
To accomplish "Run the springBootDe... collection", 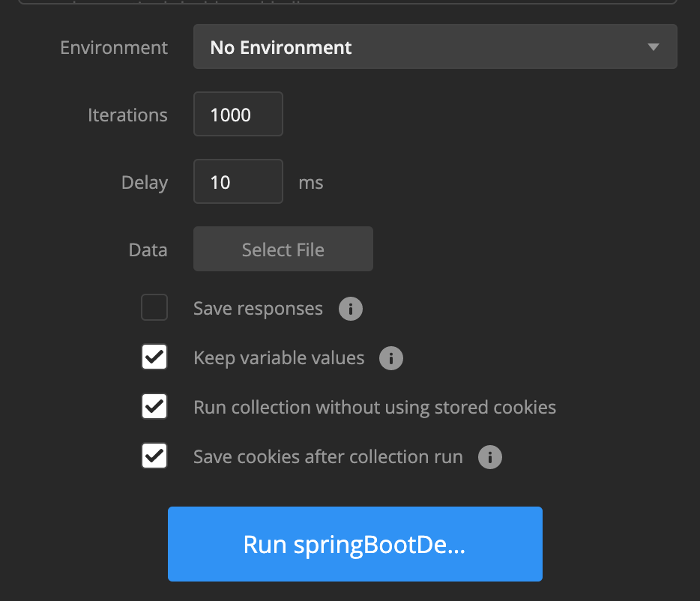I will point(354,544).
